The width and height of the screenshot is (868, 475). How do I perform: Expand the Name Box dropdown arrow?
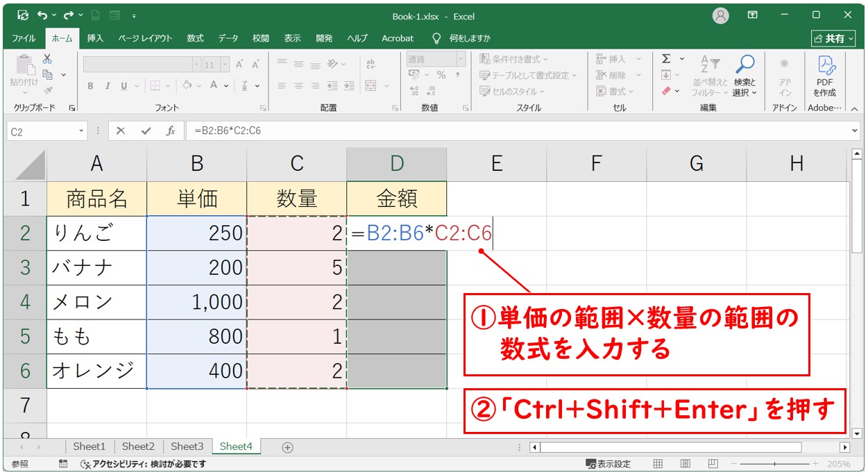click(82, 131)
